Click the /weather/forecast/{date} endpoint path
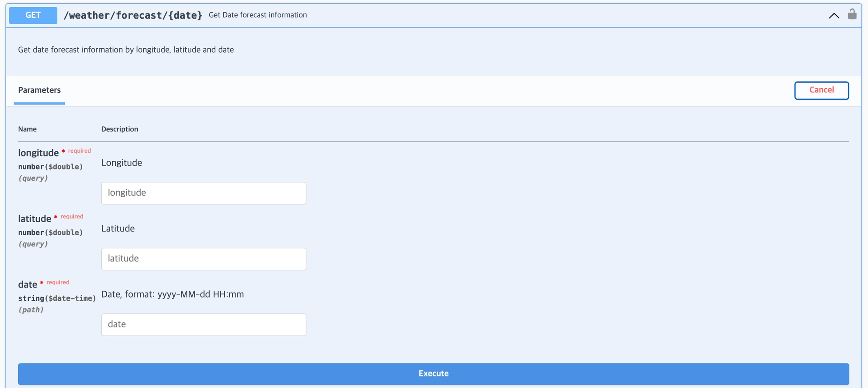 (133, 15)
